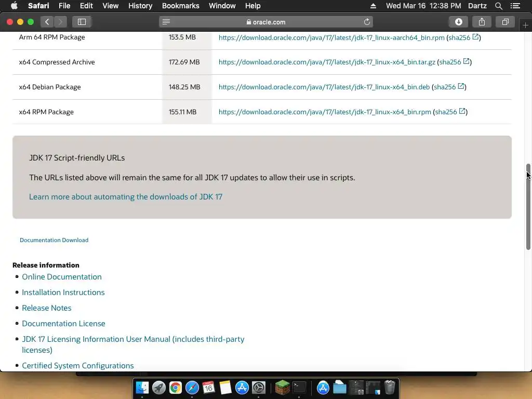Viewport: 532px width, 399px height.
Task: Select the x64 RPM Package row label
Action: point(46,112)
